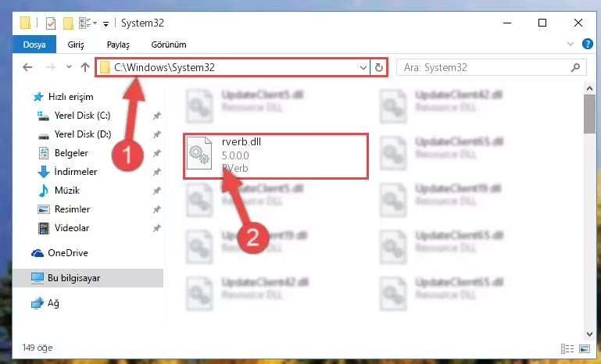Image resolution: width=601 pixels, height=364 pixels.
Task: Click the Back navigation arrow
Action: [x=27, y=67]
